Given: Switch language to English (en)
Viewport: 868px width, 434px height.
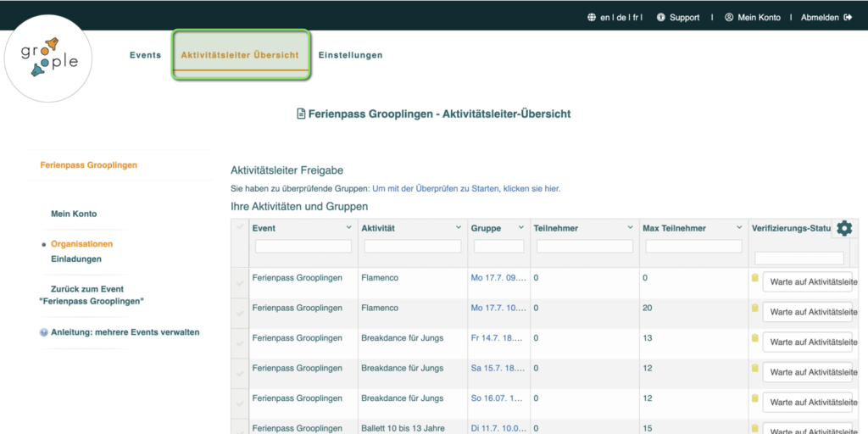Looking at the screenshot, I should click(x=604, y=18).
